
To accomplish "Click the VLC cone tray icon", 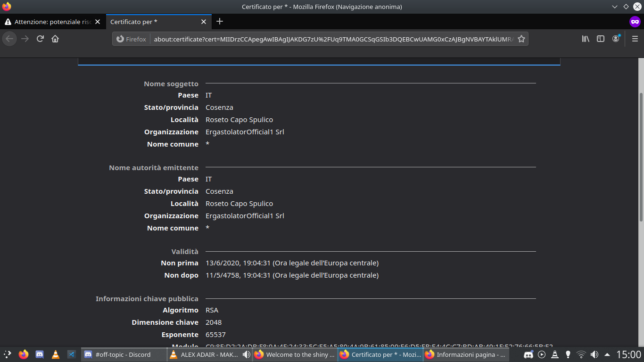I will pos(555,354).
